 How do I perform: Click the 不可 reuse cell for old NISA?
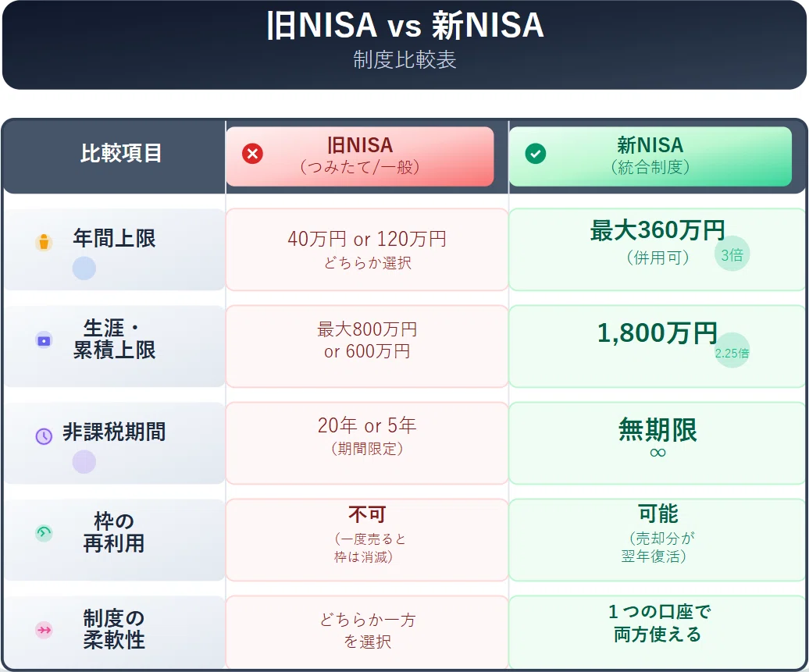tap(367, 540)
